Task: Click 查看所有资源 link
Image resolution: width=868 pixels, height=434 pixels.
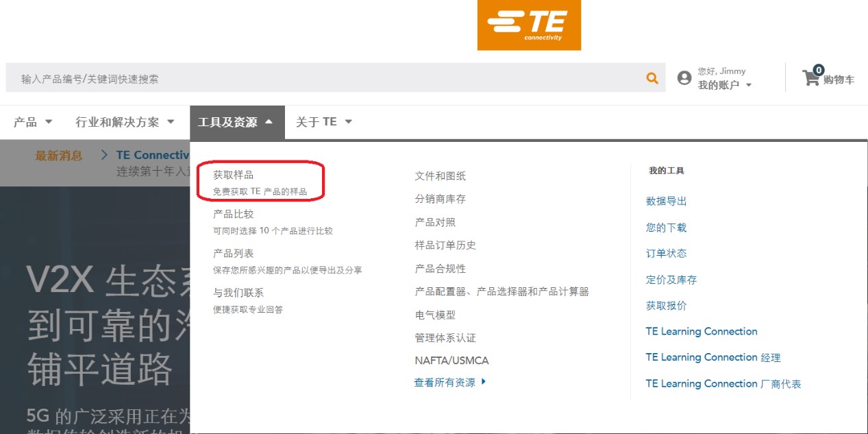Action: pyautogui.click(x=445, y=382)
